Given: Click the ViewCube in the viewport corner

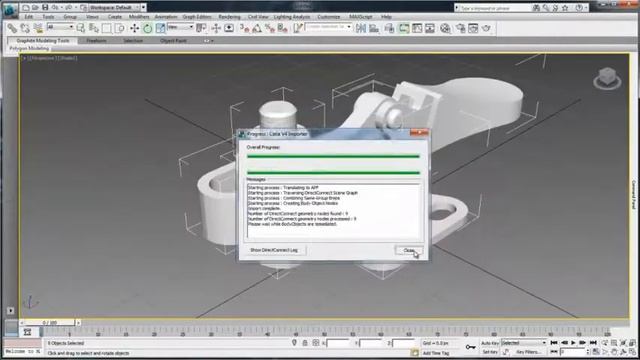Looking at the screenshot, I should tap(607, 78).
